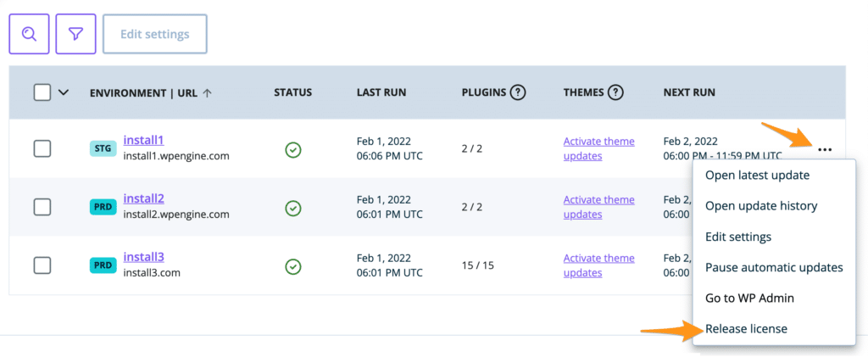Sort by the Environment URL arrow
The height and width of the screenshot is (357, 868).
pyautogui.click(x=207, y=93)
